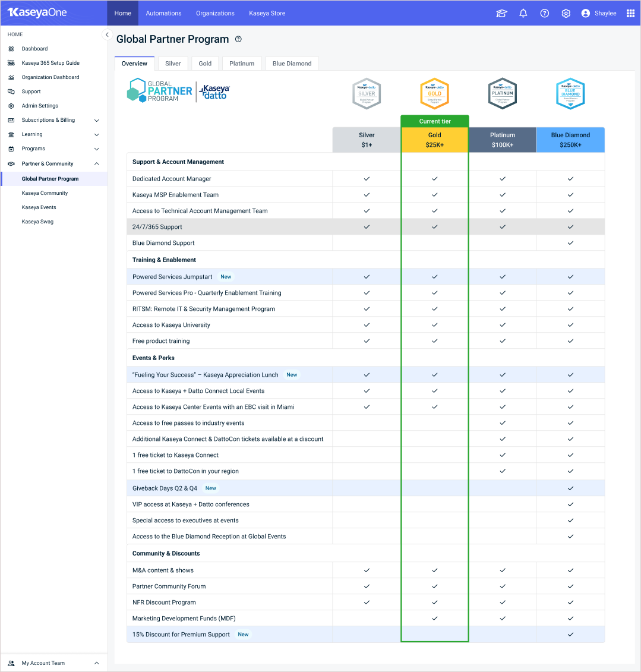Open Dashboard from the sidebar
This screenshot has width=641, height=672.
(x=34, y=49)
